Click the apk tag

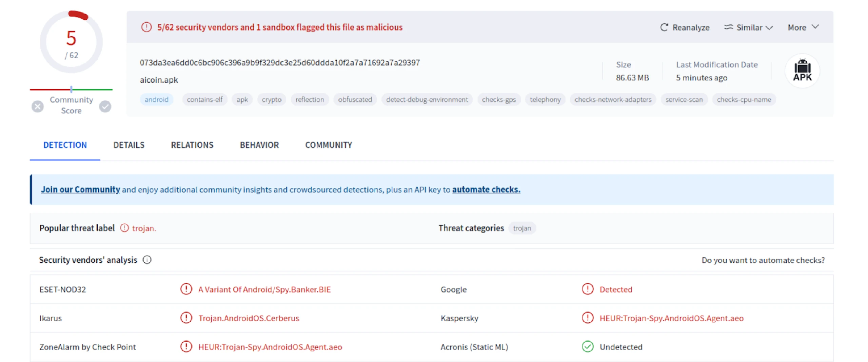click(x=242, y=100)
